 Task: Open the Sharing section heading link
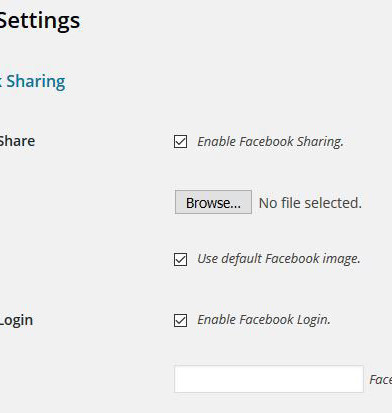click(33, 82)
